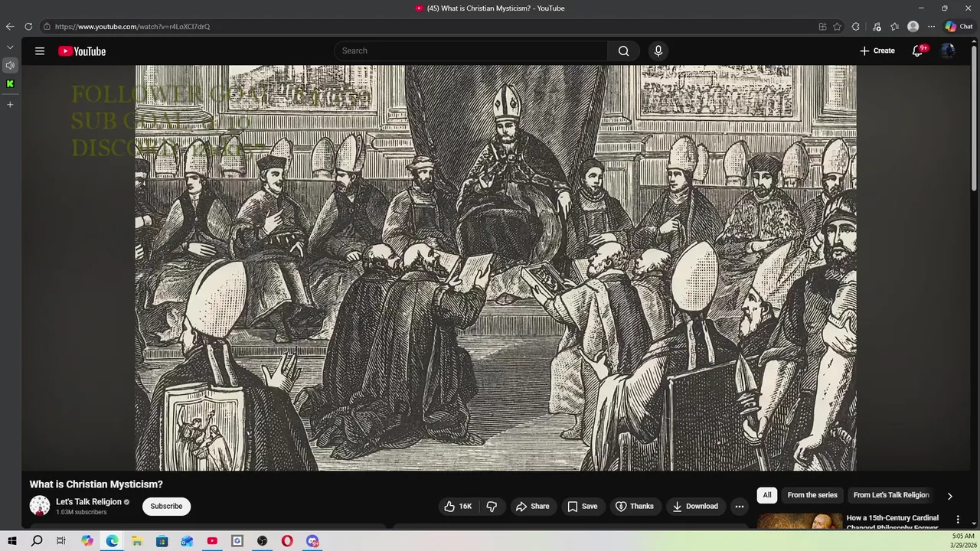The image size is (980, 551).
Task: Open Discord on taskbar
Action: (x=312, y=541)
